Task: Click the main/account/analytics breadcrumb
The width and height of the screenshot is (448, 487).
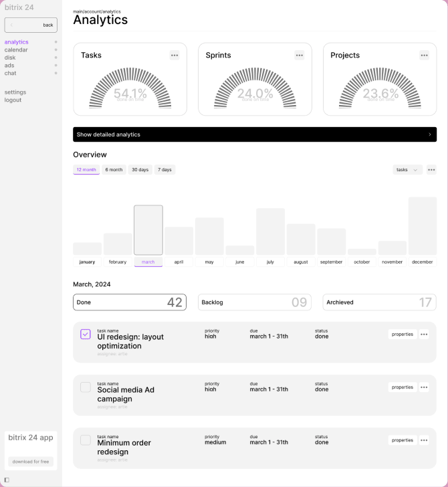Action: pos(97,11)
